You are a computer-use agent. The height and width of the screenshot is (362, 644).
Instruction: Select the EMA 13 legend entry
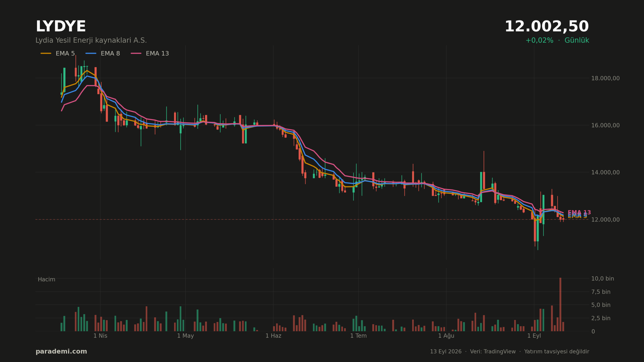[x=150, y=53]
